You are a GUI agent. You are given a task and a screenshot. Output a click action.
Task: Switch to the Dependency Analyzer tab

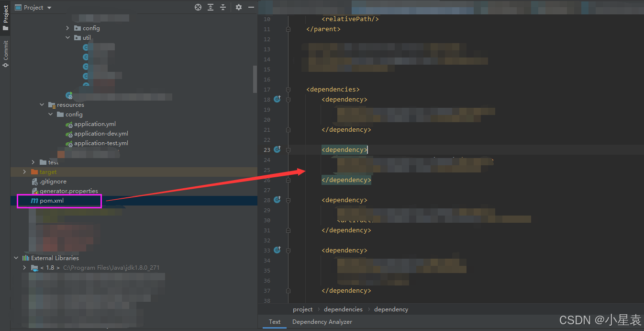coord(322,322)
